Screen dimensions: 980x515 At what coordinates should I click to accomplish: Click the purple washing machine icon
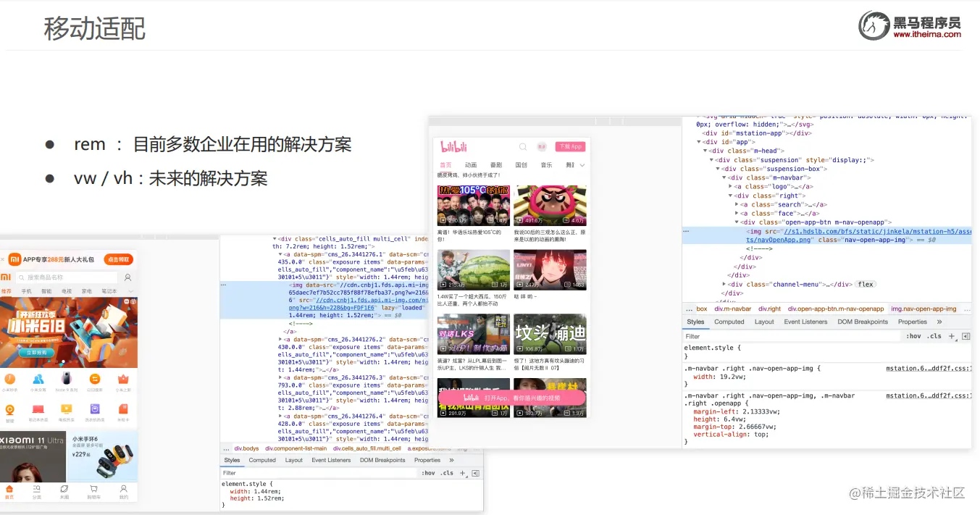(x=94, y=409)
